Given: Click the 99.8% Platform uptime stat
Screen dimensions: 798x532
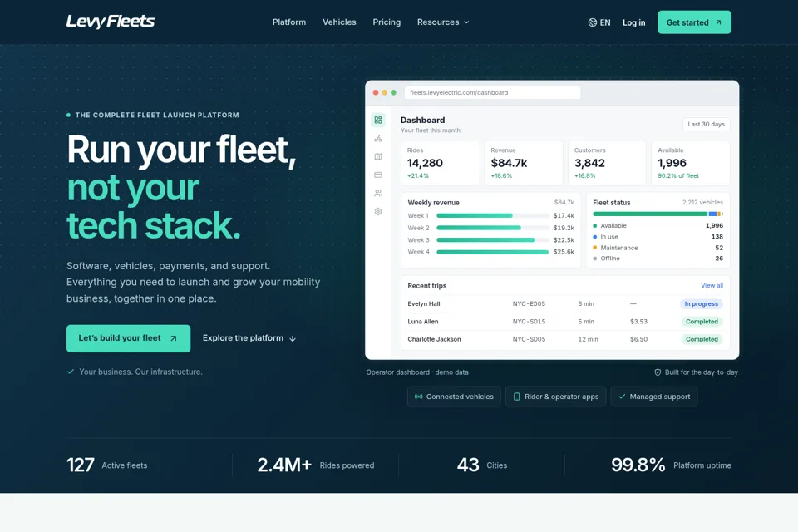Looking at the screenshot, I should pos(671,465).
